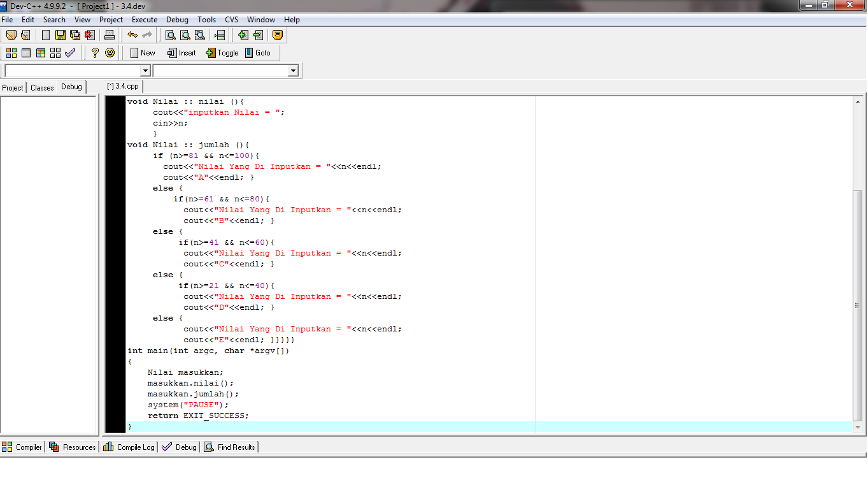Open the Tools menu
This screenshot has height=492, width=868.
(206, 20)
